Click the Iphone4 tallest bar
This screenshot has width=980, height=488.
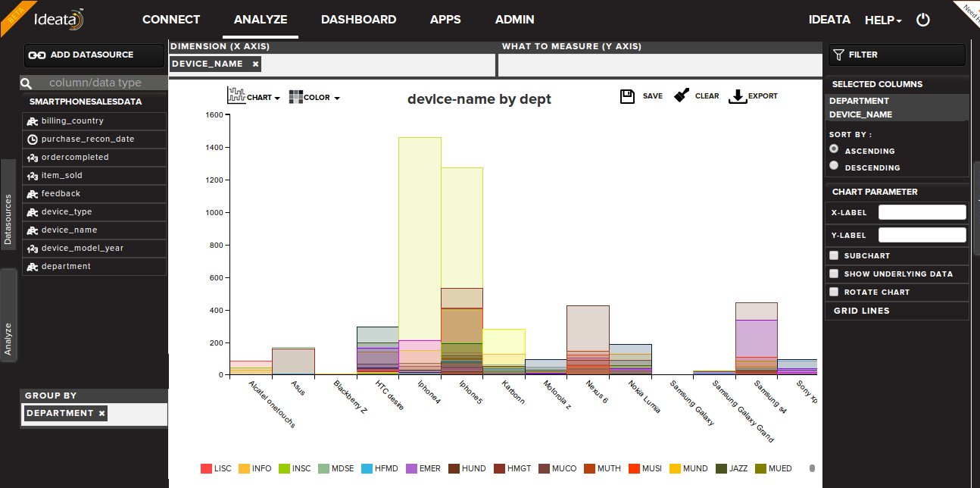tap(420, 239)
